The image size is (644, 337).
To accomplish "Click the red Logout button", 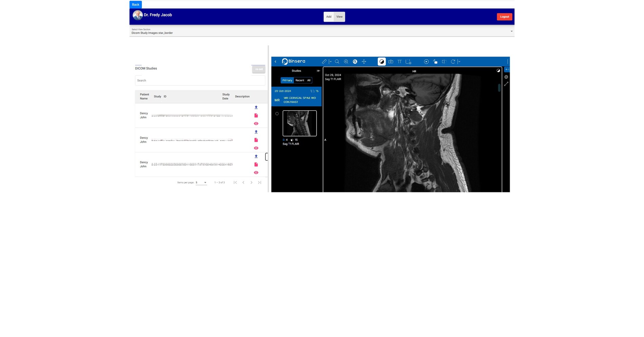I will point(504,17).
